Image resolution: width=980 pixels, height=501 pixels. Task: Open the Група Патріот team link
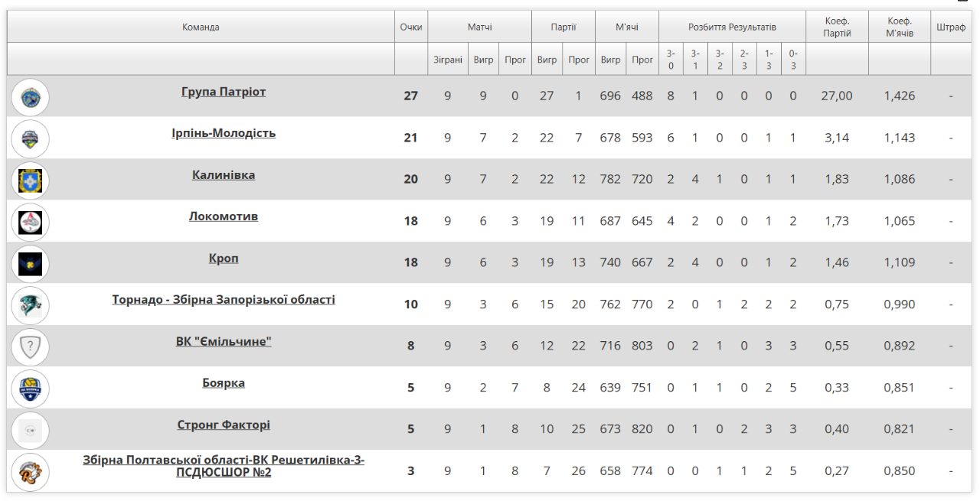[224, 92]
